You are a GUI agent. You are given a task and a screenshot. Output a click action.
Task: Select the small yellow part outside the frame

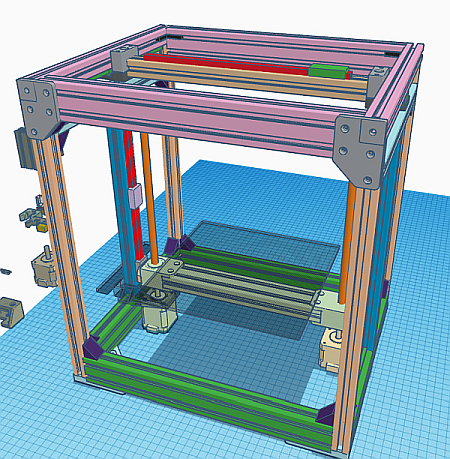pyautogui.click(x=41, y=228)
